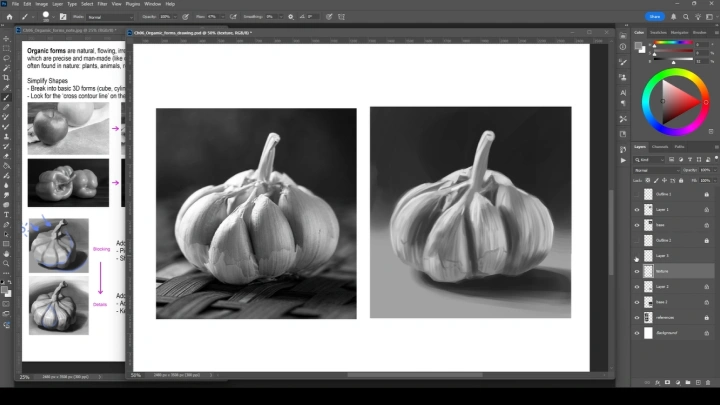Screen dimensions: 720x405
Task: Click the Share button
Action: click(x=656, y=16)
